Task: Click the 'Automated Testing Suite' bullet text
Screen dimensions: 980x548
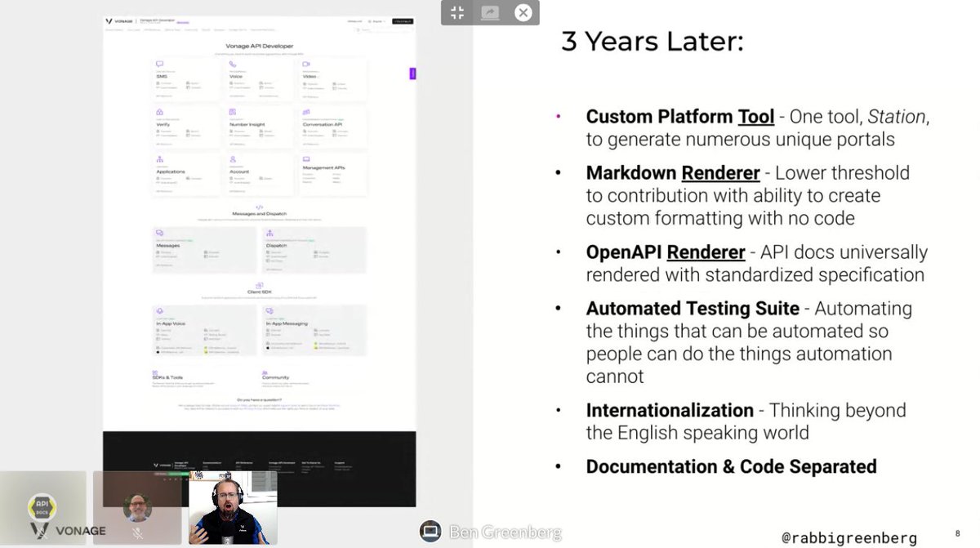Action: (x=693, y=309)
